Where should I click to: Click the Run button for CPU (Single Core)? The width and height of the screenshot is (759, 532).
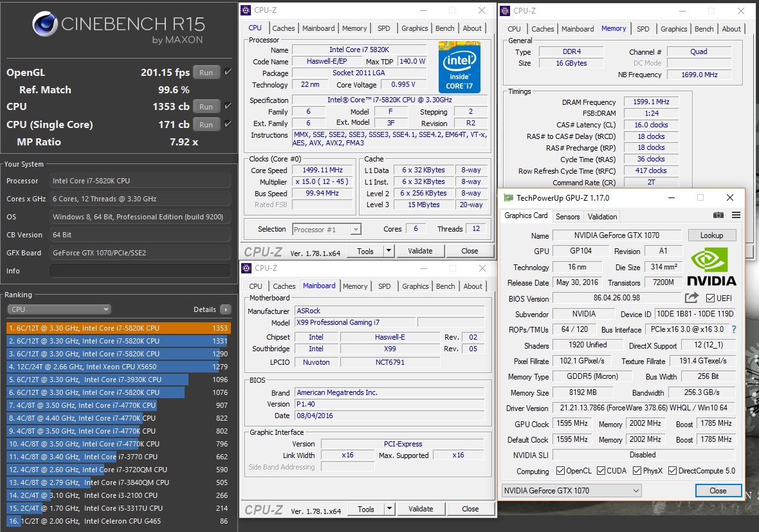tap(206, 124)
